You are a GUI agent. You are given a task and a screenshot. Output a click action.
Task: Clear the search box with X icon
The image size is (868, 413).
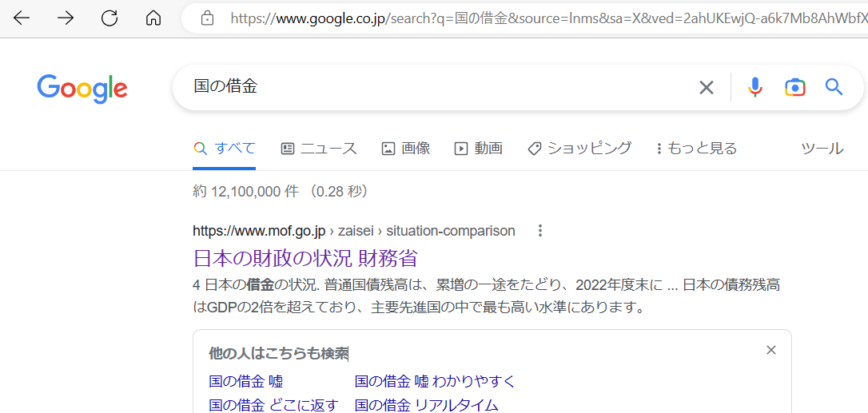point(706,87)
